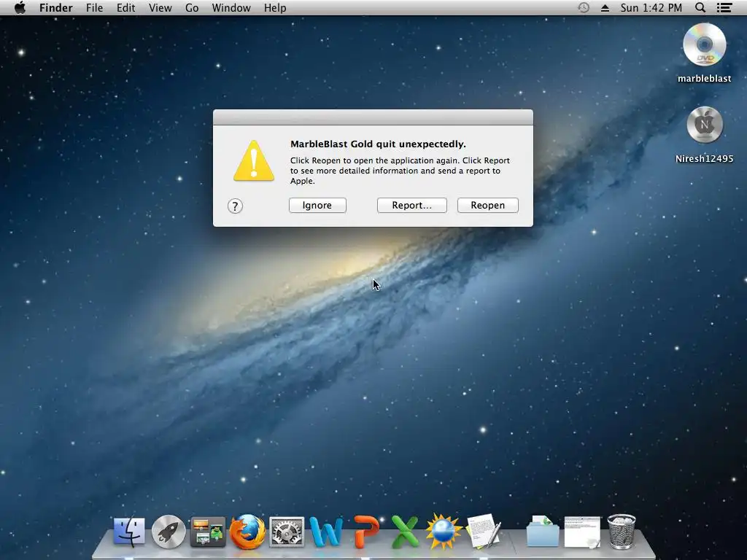This screenshot has width=747, height=560.
Task: Launch Firefox from the Dock
Action: [x=247, y=532]
